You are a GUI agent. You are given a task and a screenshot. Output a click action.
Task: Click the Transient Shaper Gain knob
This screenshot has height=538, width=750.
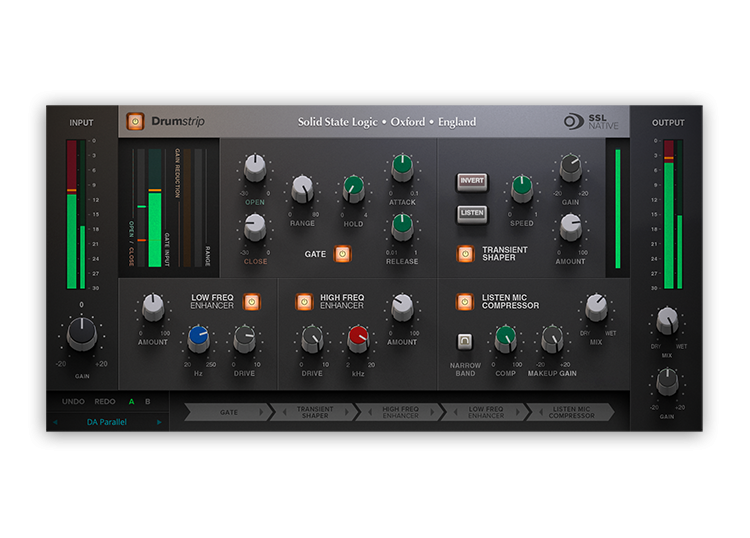tap(571, 168)
